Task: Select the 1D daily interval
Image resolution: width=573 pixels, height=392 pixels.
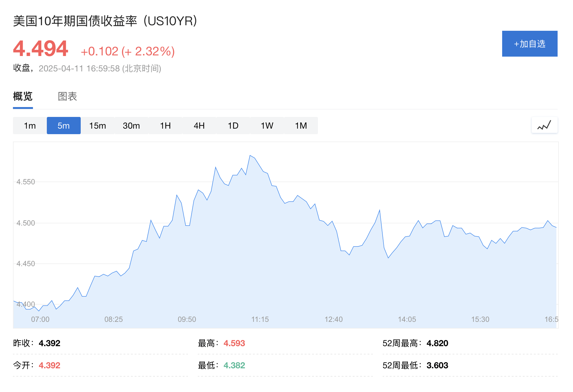Action: pyautogui.click(x=233, y=125)
